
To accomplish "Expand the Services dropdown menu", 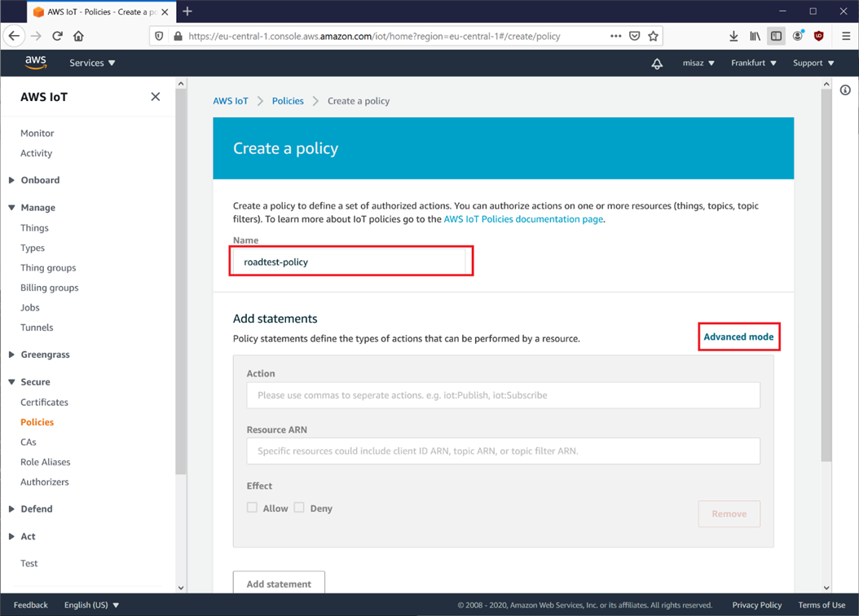I will click(92, 63).
